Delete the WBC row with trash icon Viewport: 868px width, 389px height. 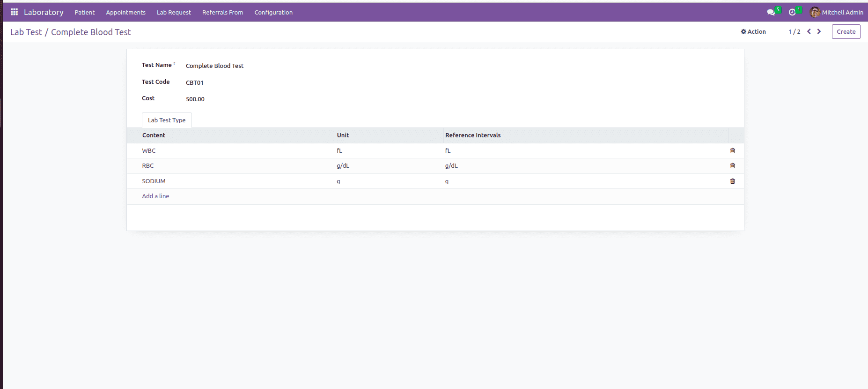(732, 151)
